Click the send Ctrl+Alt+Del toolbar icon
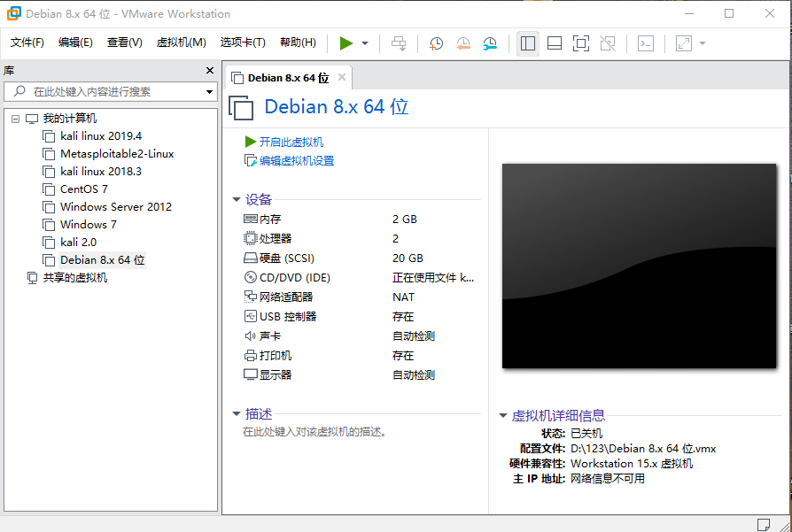 [399, 43]
